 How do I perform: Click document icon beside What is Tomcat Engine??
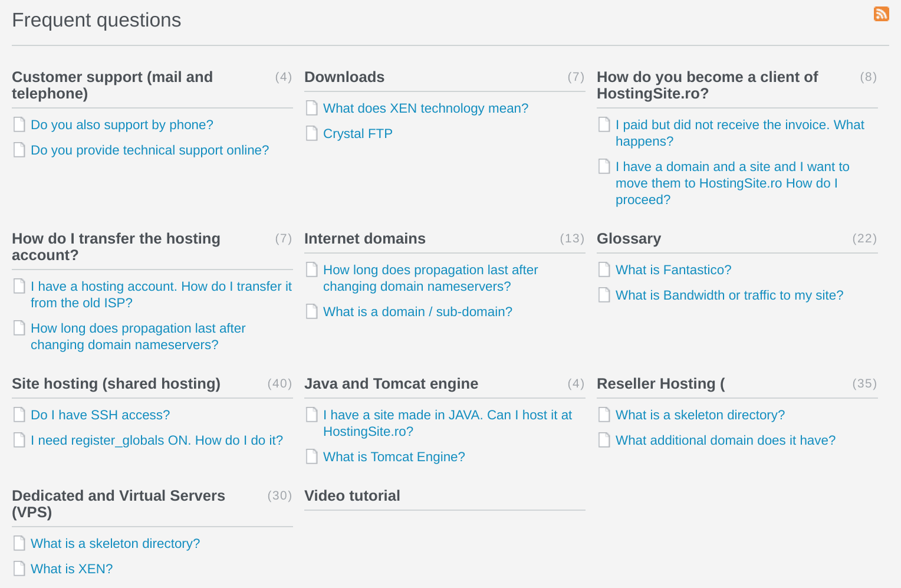pyautogui.click(x=312, y=456)
